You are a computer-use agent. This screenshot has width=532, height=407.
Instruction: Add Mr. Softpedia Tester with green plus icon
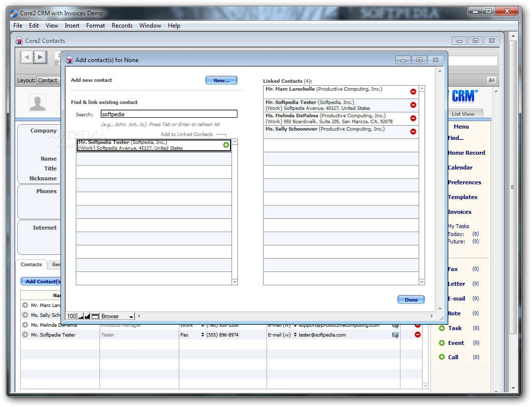coord(226,145)
